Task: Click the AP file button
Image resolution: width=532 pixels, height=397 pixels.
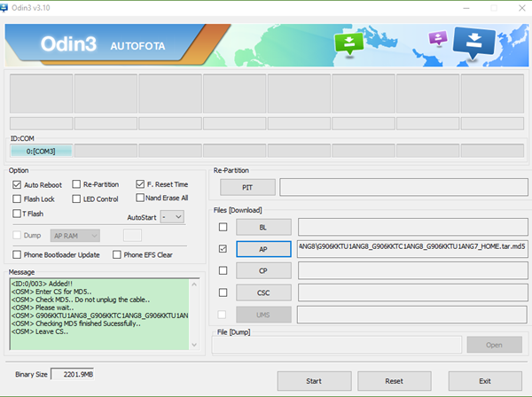Action: (x=263, y=249)
